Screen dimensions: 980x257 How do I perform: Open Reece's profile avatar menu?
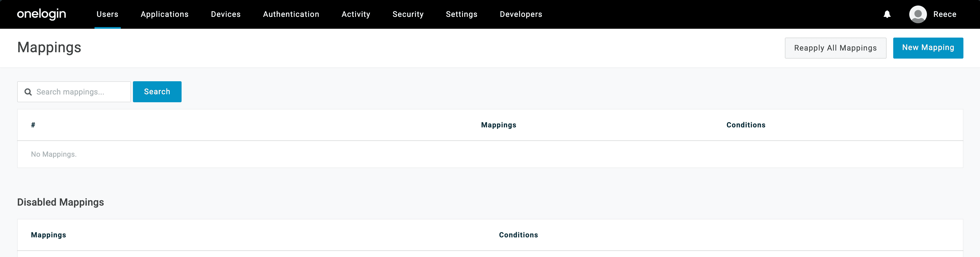coord(918,14)
